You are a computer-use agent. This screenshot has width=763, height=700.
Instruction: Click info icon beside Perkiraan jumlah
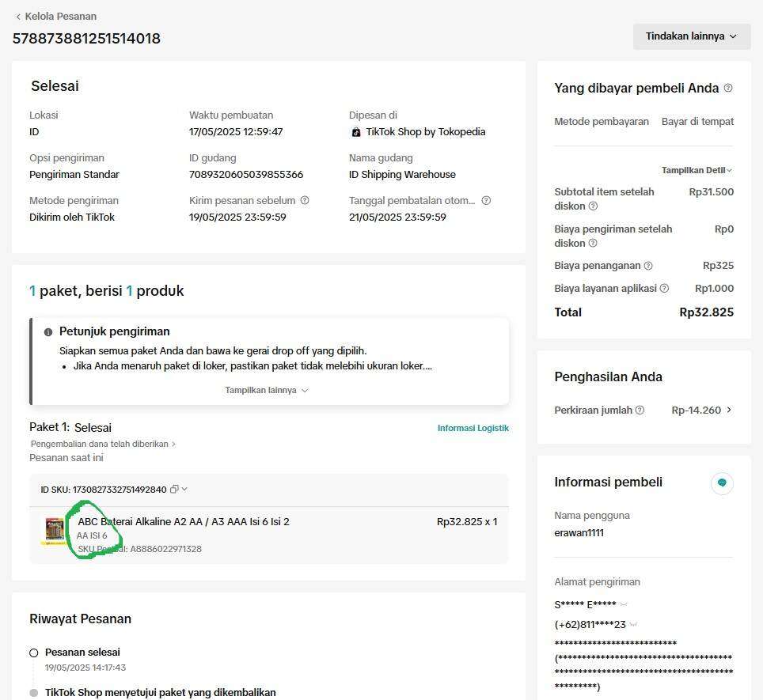click(640, 411)
